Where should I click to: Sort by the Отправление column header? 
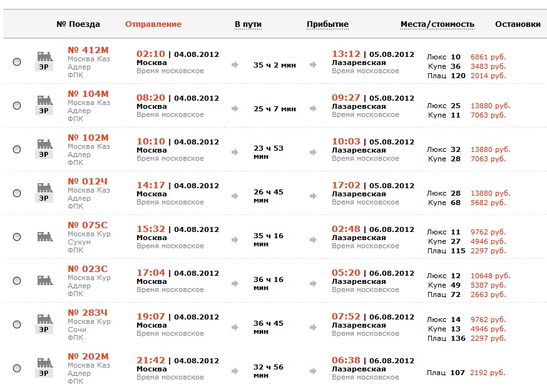click(153, 24)
